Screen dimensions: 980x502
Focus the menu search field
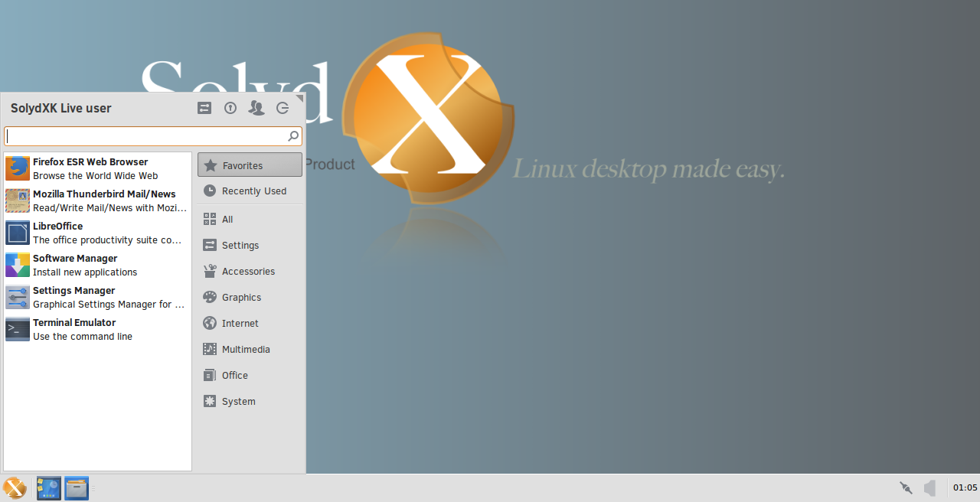(x=153, y=136)
